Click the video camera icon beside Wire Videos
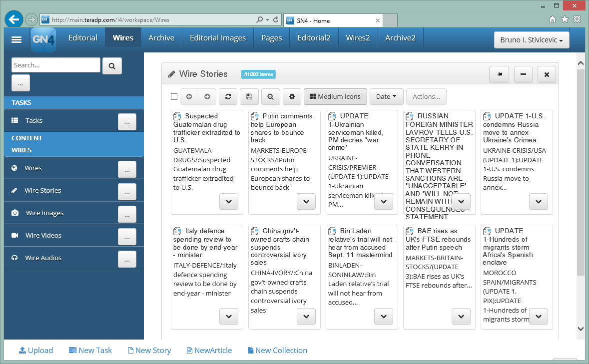Viewport: 589px width, 364px height. click(15, 235)
